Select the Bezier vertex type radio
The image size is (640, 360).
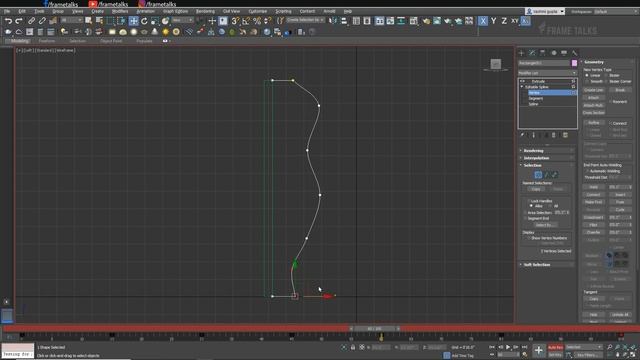point(606,76)
